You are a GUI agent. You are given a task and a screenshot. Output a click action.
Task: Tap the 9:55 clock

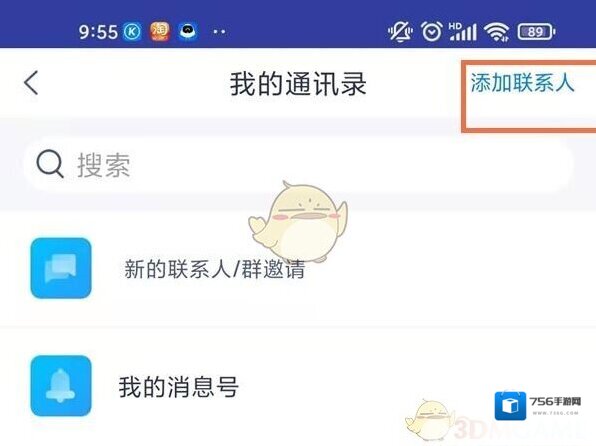pos(98,32)
